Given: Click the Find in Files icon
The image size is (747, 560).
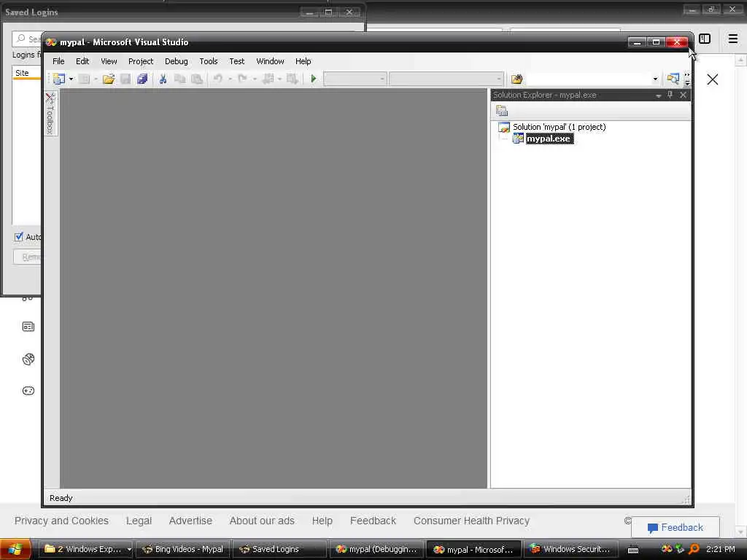Looking at the screenshot, I should [517, 79].
